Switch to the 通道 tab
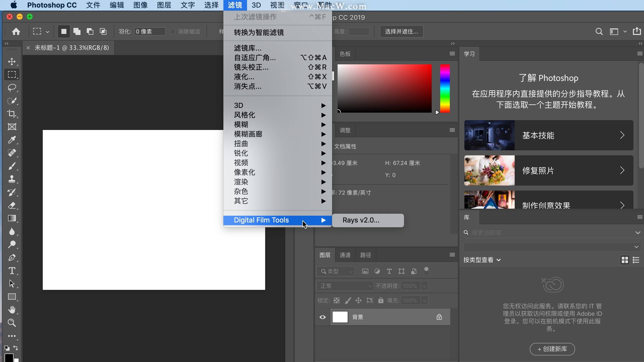Image resolution: width=644 pixels, height=362 pixels. point(345,255)
